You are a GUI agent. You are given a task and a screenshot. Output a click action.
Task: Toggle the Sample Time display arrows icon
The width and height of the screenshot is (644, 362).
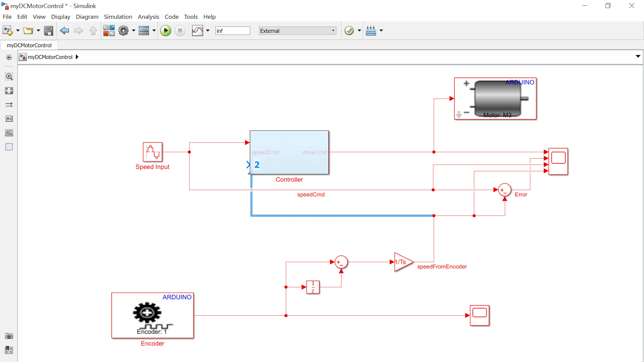pos(9,105)
